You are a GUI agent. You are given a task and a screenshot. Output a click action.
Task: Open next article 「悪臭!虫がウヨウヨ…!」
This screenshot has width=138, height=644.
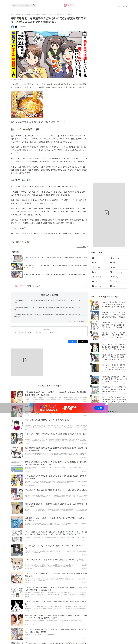click(49, 258)
